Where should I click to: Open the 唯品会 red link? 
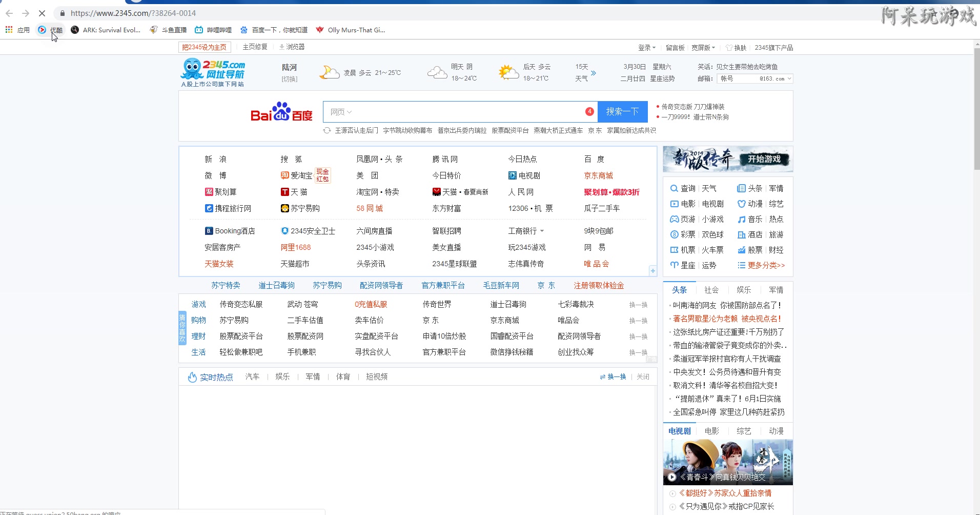tap(596, 264)
